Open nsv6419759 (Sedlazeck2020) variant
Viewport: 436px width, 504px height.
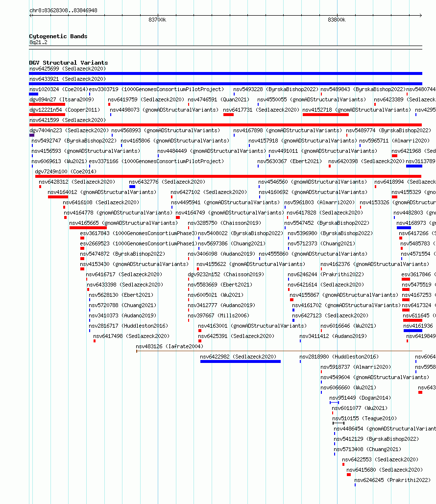click(x=146, y=99)
